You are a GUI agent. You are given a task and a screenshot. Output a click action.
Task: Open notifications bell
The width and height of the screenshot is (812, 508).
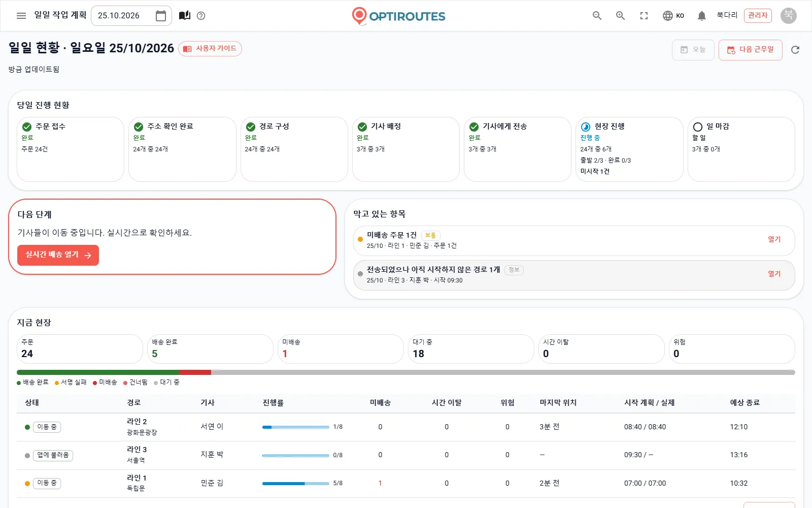click(x=702, y=16)
